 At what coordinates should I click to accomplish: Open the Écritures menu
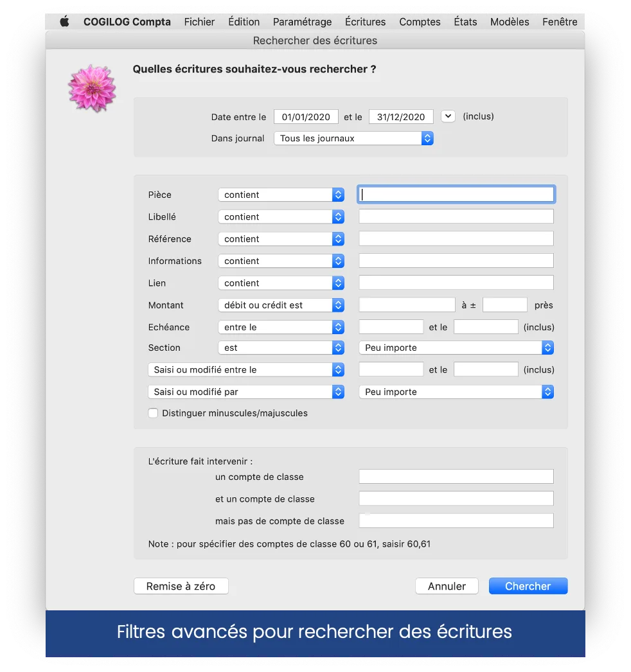click(365, 22)
